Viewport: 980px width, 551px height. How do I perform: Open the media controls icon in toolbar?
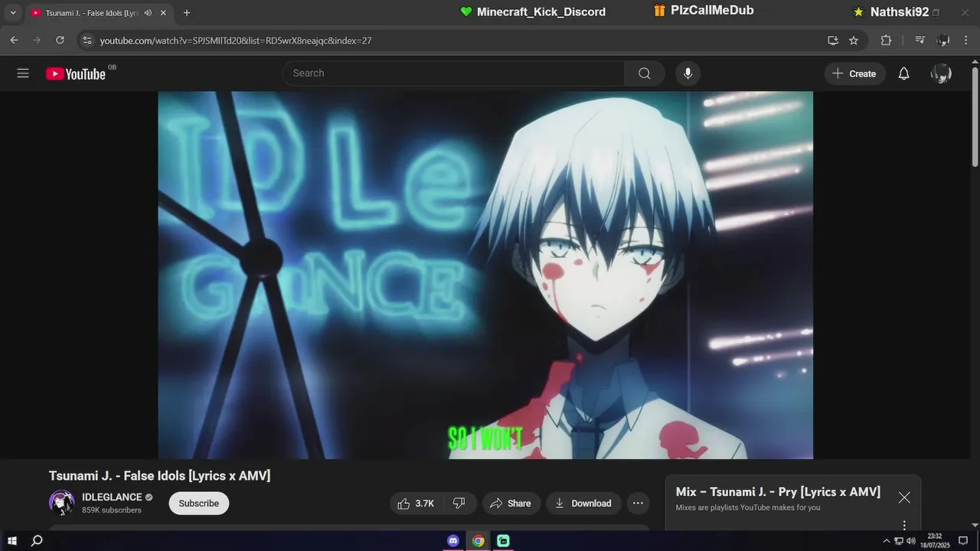click(920, 41)
